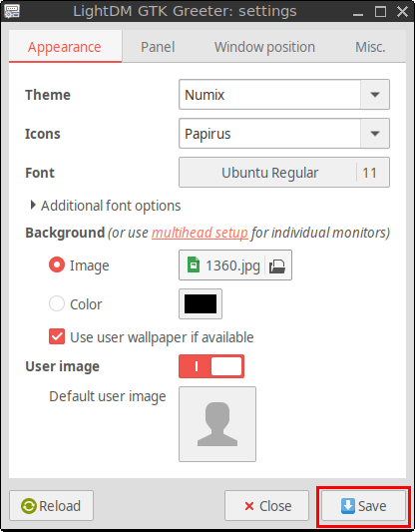Viewport: 415px width, 532px height.
Task: Follow the multihead setup link
Action: (200, 233)
